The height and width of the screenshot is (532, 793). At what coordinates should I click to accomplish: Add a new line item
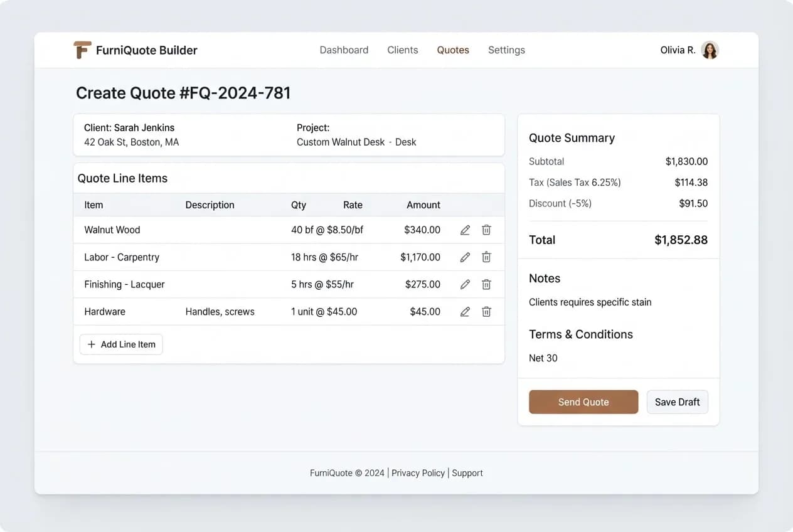click(x=121, y=344)
